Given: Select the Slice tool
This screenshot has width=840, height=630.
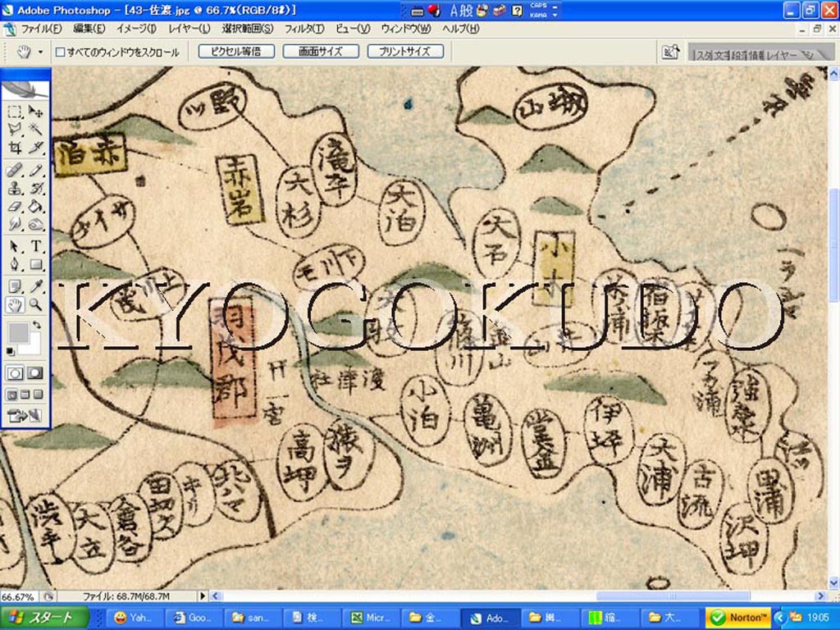Looking at the screenshot, I should [x=35, y=148].
